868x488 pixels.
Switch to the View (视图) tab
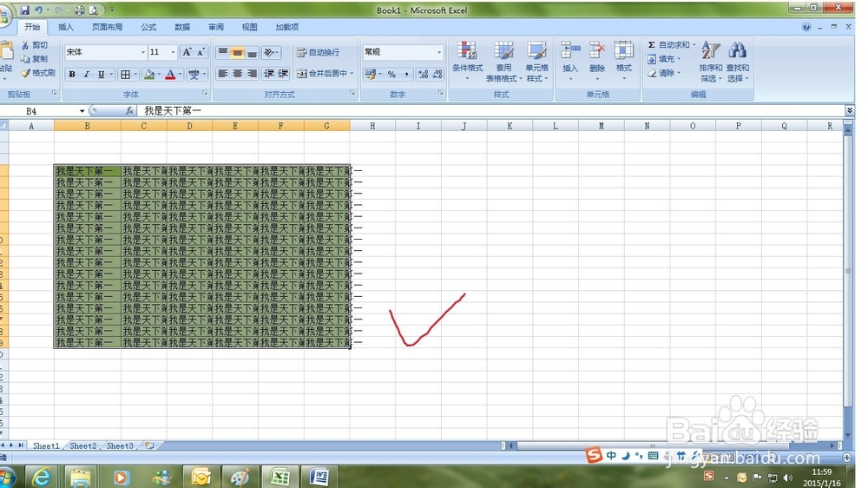tap(249, 27)
